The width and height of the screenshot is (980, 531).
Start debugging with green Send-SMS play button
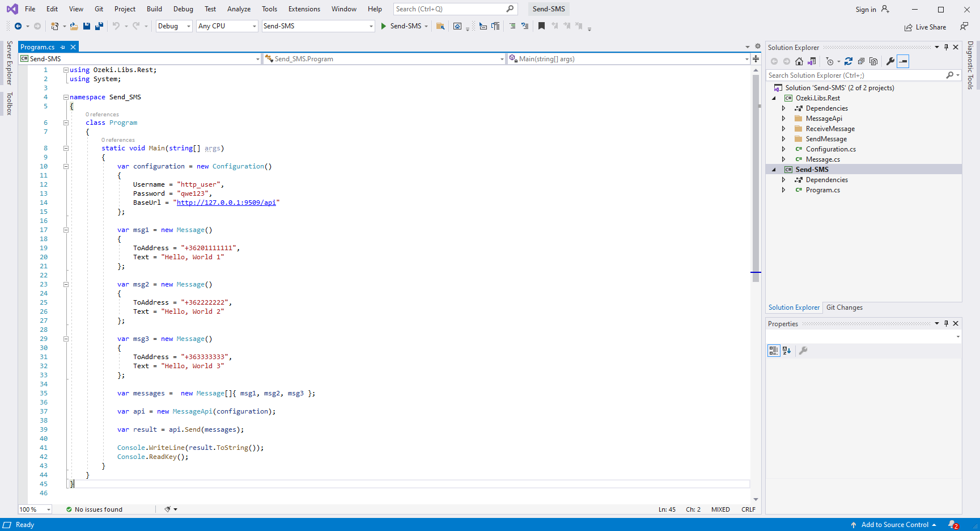tap(401, 26)
